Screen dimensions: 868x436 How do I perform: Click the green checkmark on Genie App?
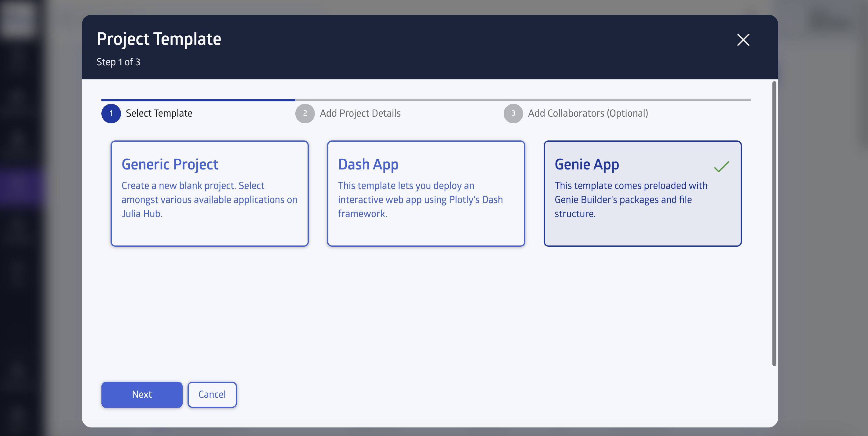[x=721, y=166]
